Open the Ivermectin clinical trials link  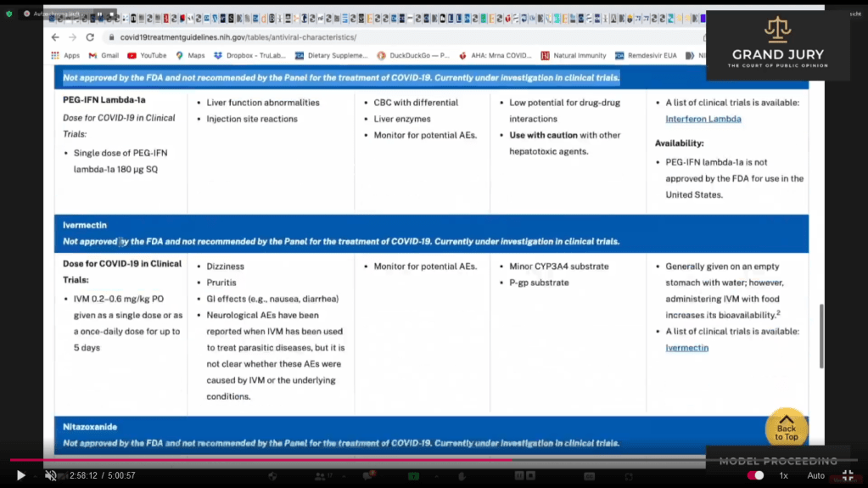(x=686, y=348)
